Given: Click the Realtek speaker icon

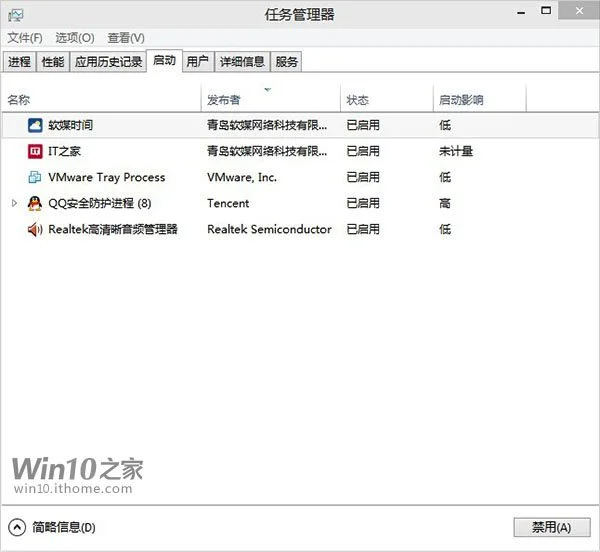Looking at the screenshot, I should pyautogui.click(x=35, y=229).
